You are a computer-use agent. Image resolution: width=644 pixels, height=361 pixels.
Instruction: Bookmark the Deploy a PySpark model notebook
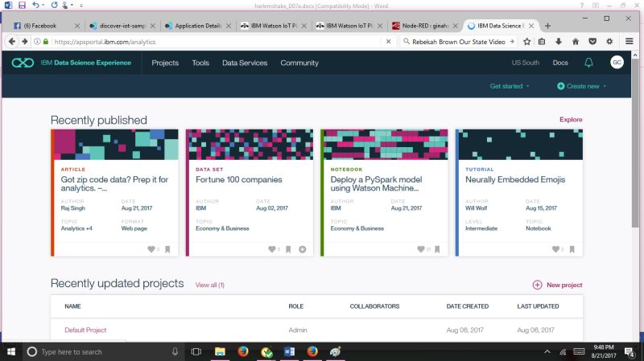(x=437, y=249)
